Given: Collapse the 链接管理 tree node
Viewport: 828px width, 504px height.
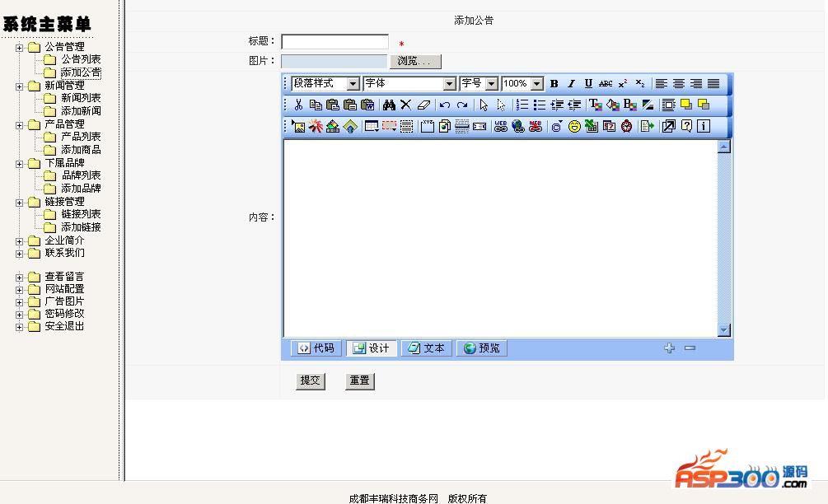Looking at the screenshot, I should [20, 203].
